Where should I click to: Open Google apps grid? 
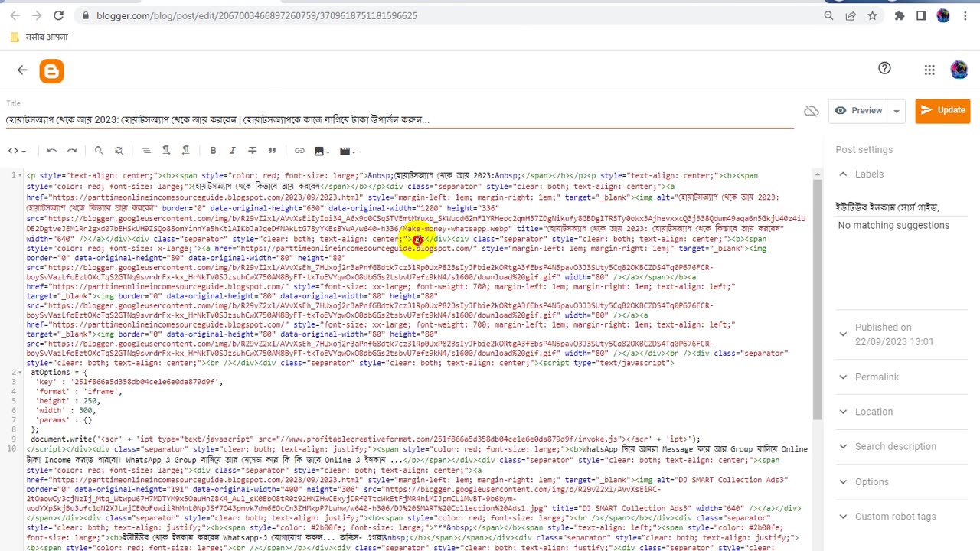click(x=929, y=70)
